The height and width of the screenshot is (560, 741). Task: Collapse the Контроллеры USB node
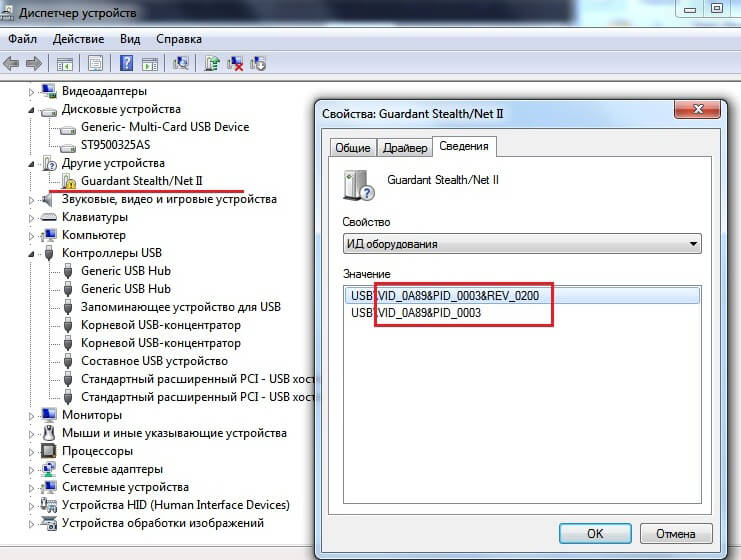pos(31,254)
